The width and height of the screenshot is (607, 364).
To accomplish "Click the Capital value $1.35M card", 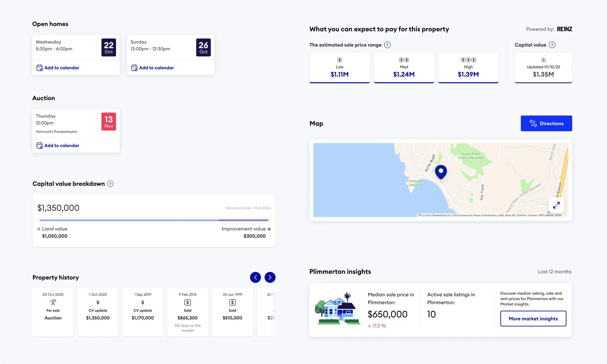I will click(x=543, y=68).
